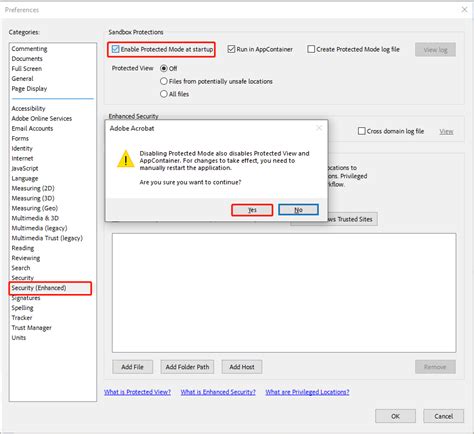Click Add Folder Path button

click(x=187, y=367)
